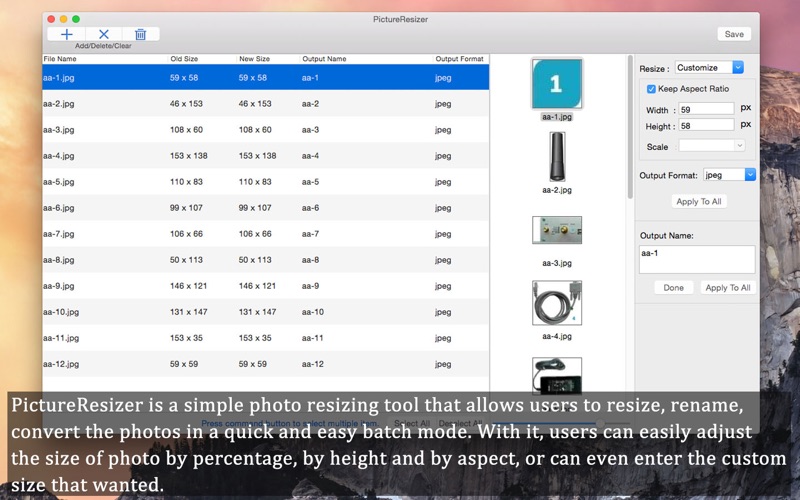
Task: Click new size 110 x 83 cell
Action: pyautogui.click(x=255, y=182)
